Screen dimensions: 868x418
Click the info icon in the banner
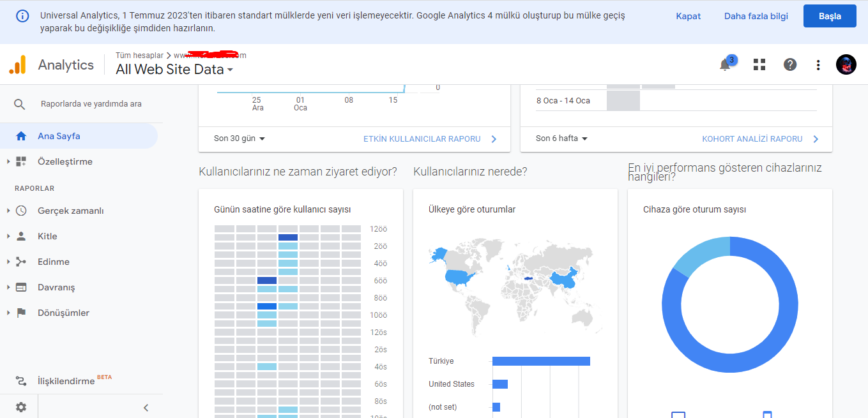click(x=22, y=17)
